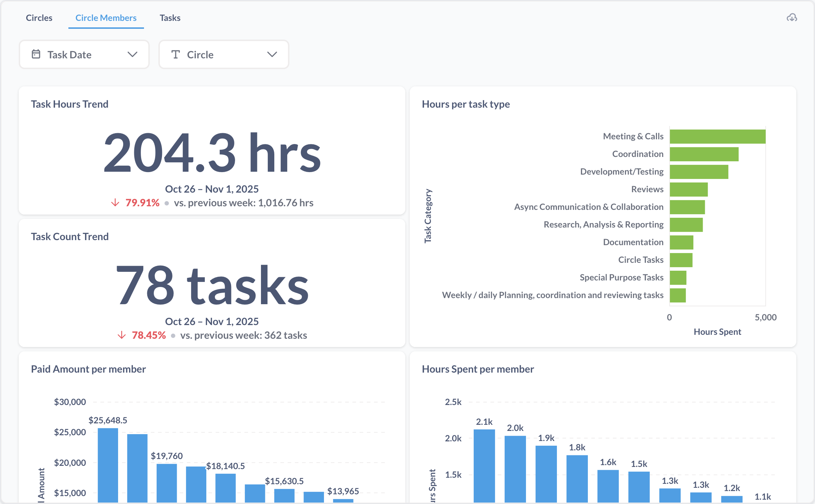Click the Meeting & Calls category label

(633, 136)
